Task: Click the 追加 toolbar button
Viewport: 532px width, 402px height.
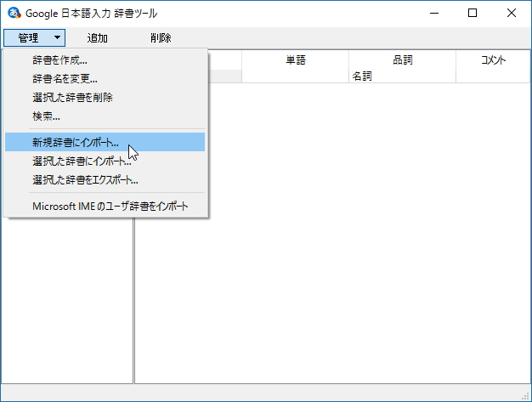Action: click(x=97, y=37)
